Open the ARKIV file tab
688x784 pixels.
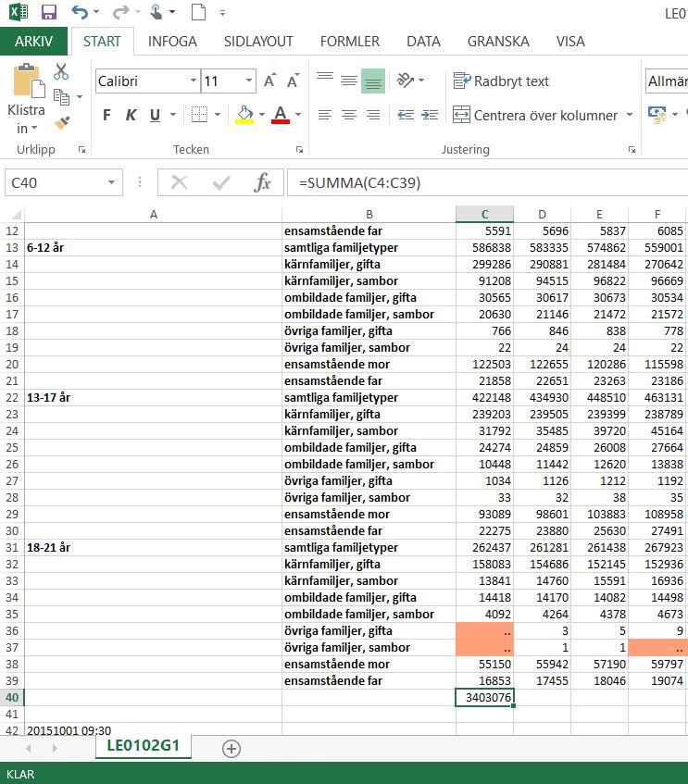click(x=33, y=41)
